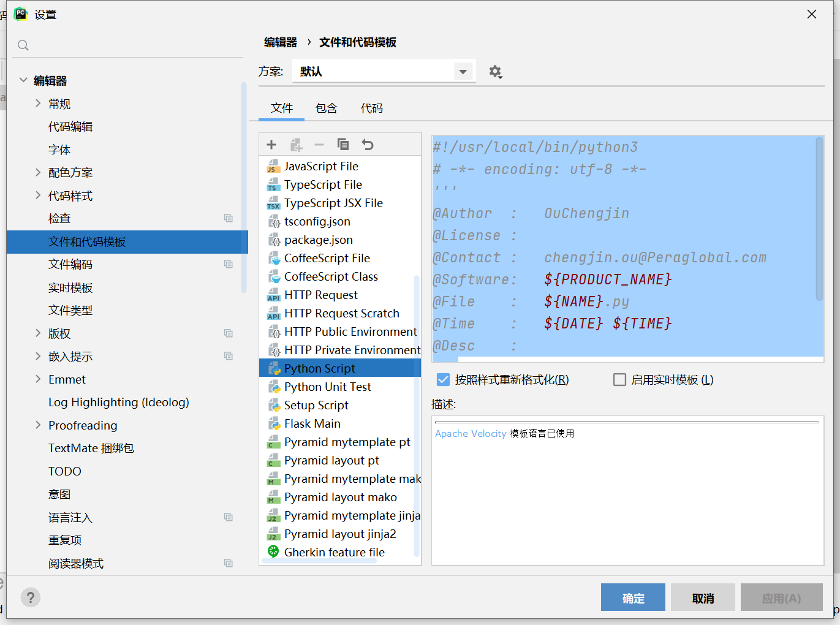Click the 编辑器 breadcrumb
This screenshot has width=840, height=625.
[281, 42]
